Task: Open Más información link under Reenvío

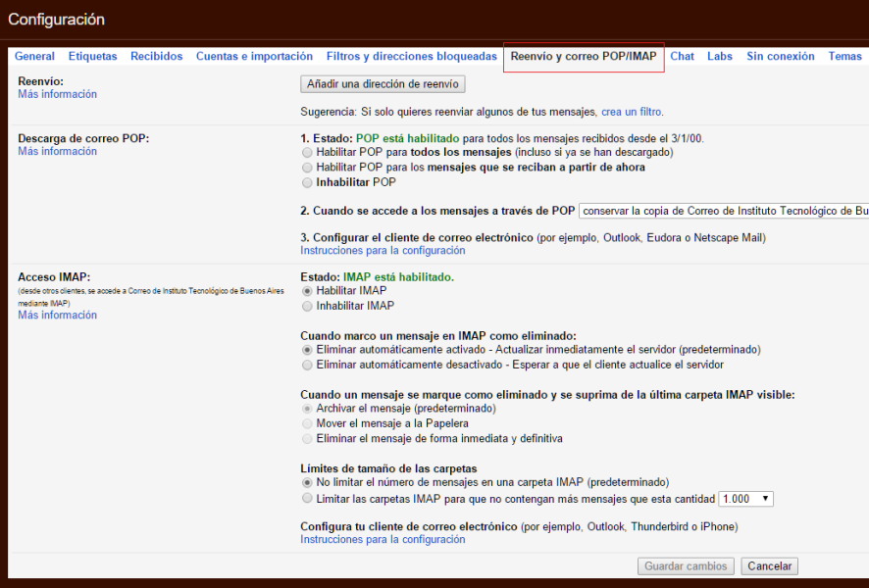Action: (57, 95)
